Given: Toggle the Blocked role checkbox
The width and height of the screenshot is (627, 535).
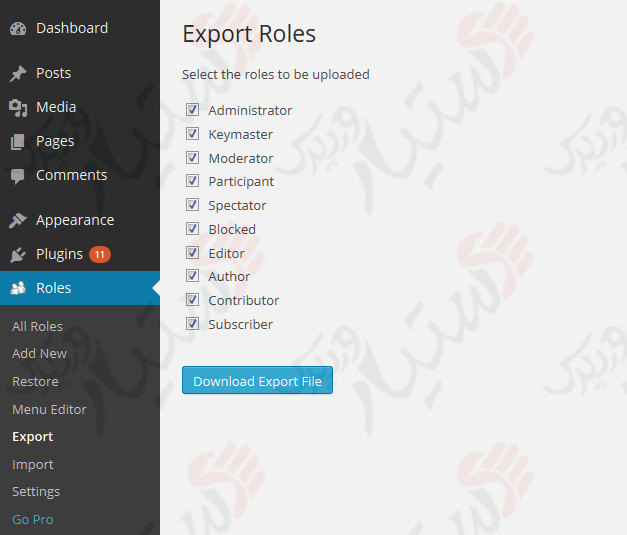Looking at the screenshot, I should (192, 229).
